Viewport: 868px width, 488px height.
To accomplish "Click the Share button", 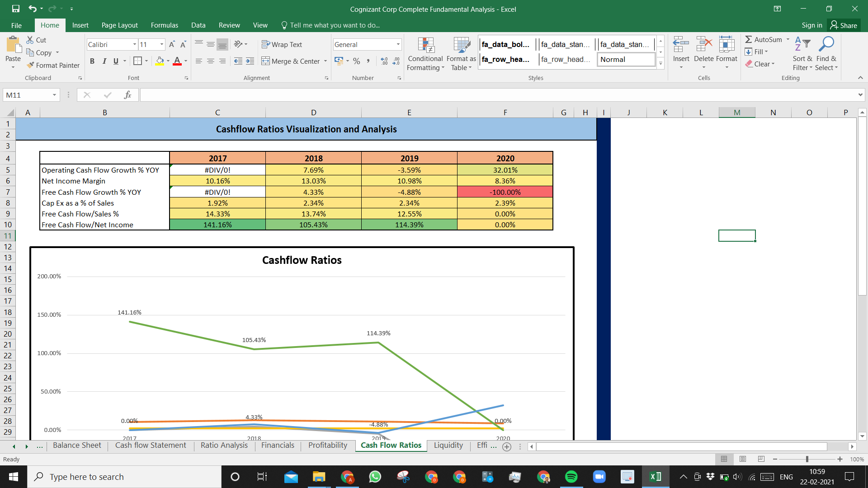I will 844,25.
